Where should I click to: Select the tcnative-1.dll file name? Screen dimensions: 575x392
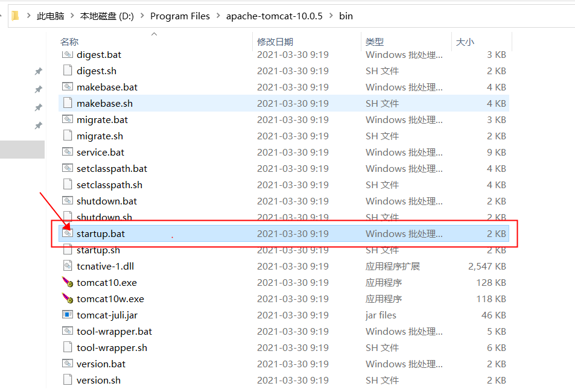tap(105, 266)
